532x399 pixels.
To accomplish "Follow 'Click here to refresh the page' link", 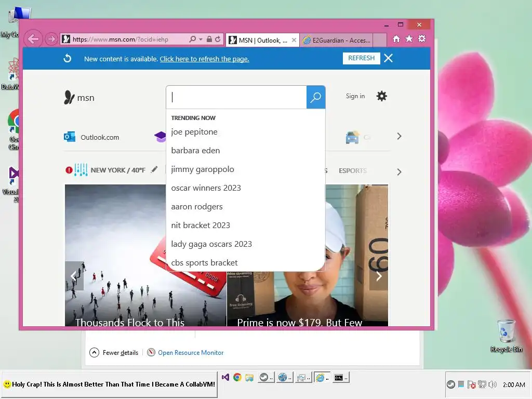I will (x=204, y=59).
